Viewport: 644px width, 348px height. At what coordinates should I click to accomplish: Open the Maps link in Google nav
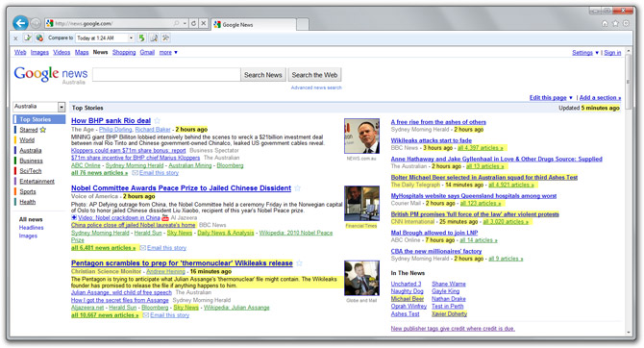82,52
